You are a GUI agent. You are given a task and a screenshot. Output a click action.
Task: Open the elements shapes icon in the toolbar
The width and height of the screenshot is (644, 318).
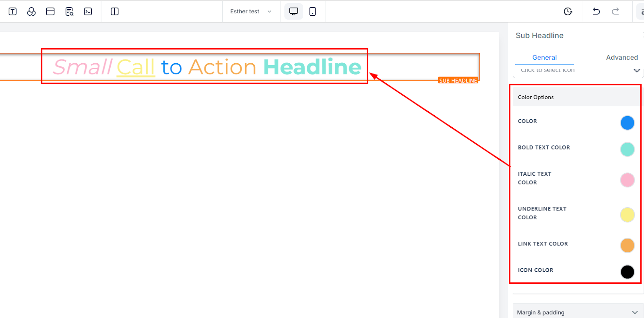(x=31, y=11)
